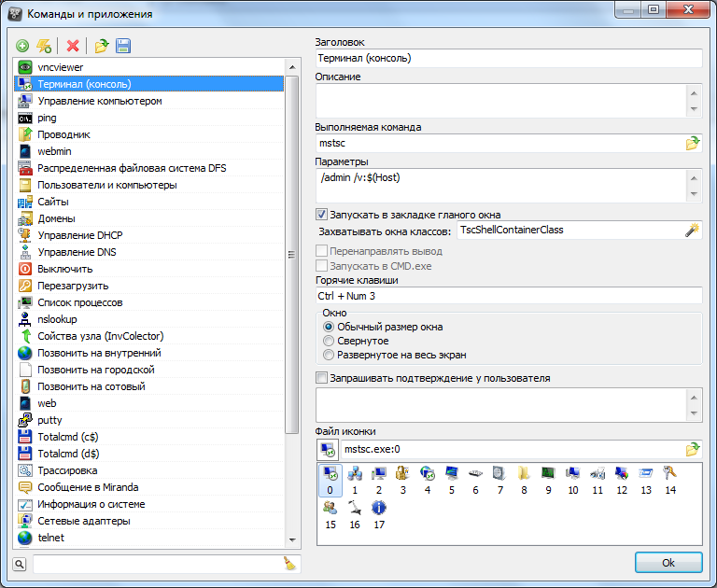This screenshot has height=588, width=717.
Task: Choose 'Развернутое на весь экран' radio button
Action: [x=328, y=355]
